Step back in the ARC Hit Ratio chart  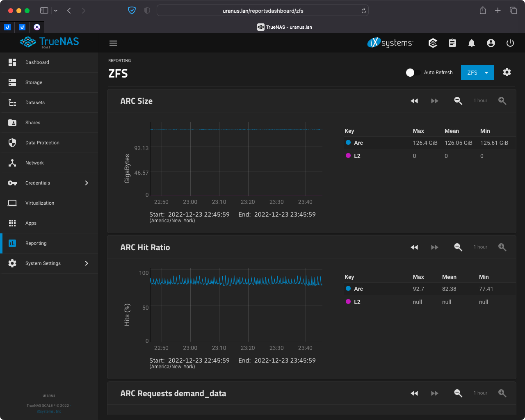tap(414, 247)
